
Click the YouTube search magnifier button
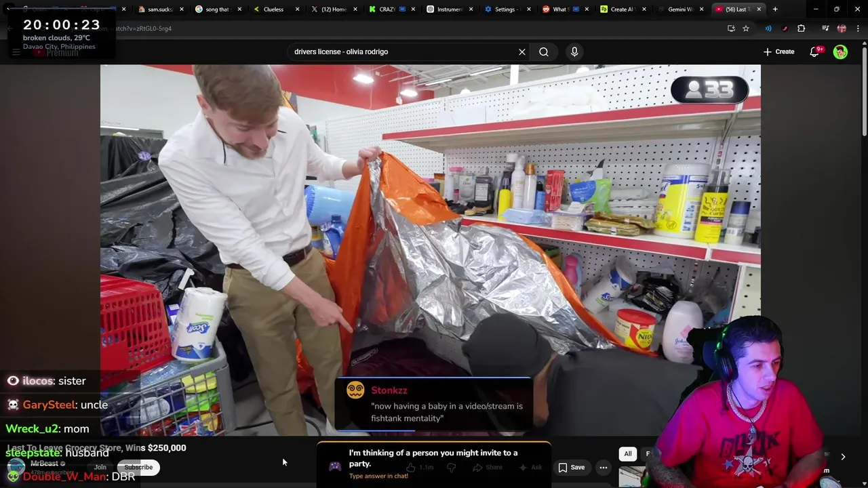click(x=544, y=52)
